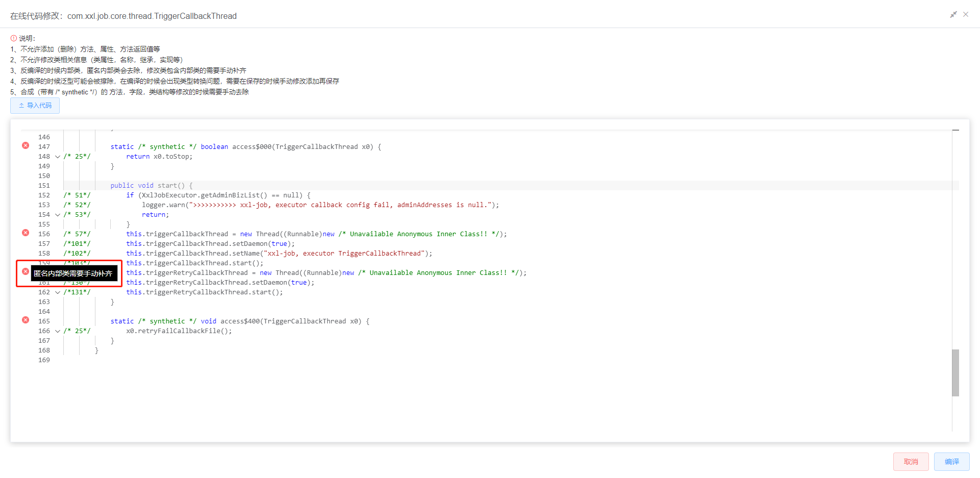
Task: Click line number 151 in gutter
Action: (x=44, y=186)
